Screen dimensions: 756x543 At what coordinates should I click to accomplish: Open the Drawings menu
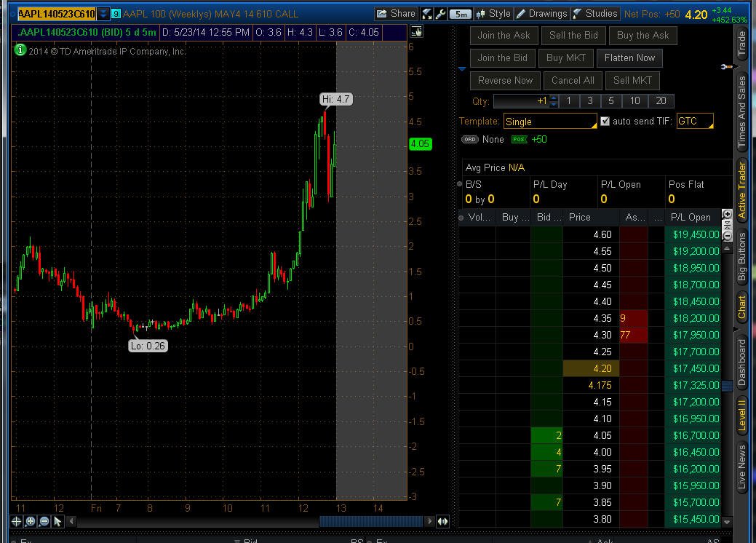(541, 14)
